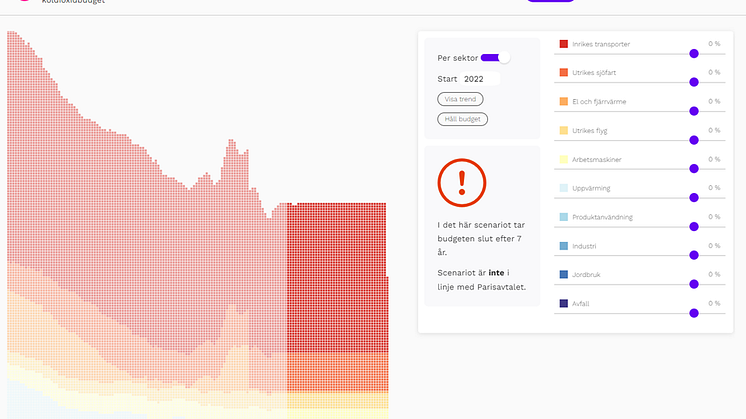The height and width of the screenshot is (419, 746).
Task: Toggle the Per sektor switch
Action: [495, 58]
